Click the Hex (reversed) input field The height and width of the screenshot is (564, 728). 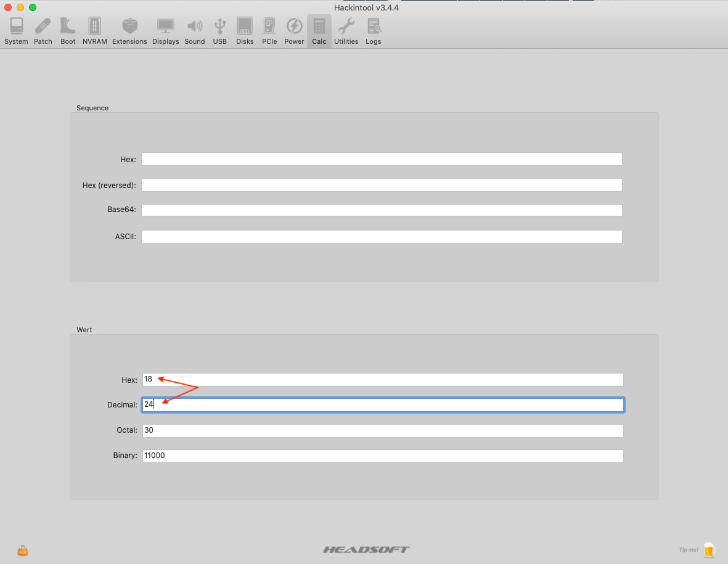point(382,185)
